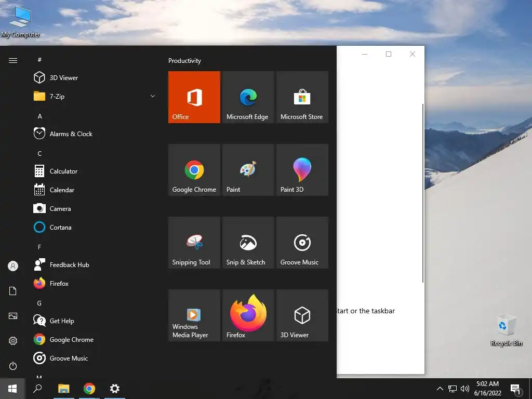
Task: Open the Microsoft Store tile
Action: [x=302, y=97]
